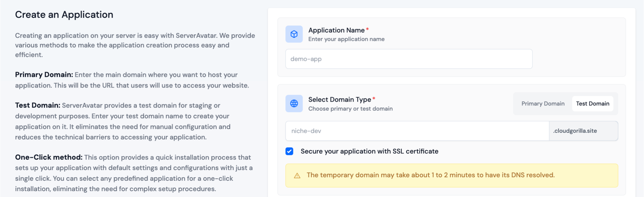Click the 'Primary Domain:' bold text

[x=44, y=75]
